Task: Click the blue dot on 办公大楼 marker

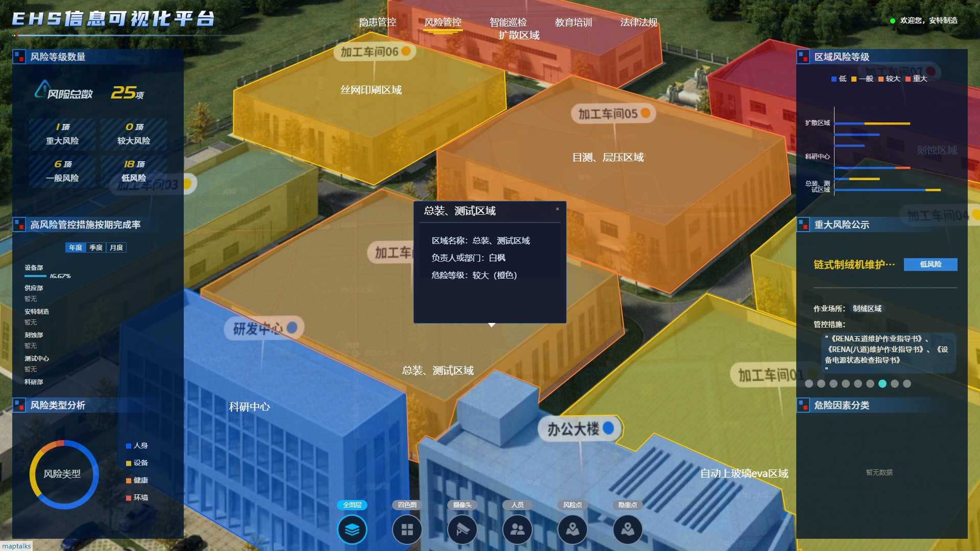Action: [x=608, y=428]
